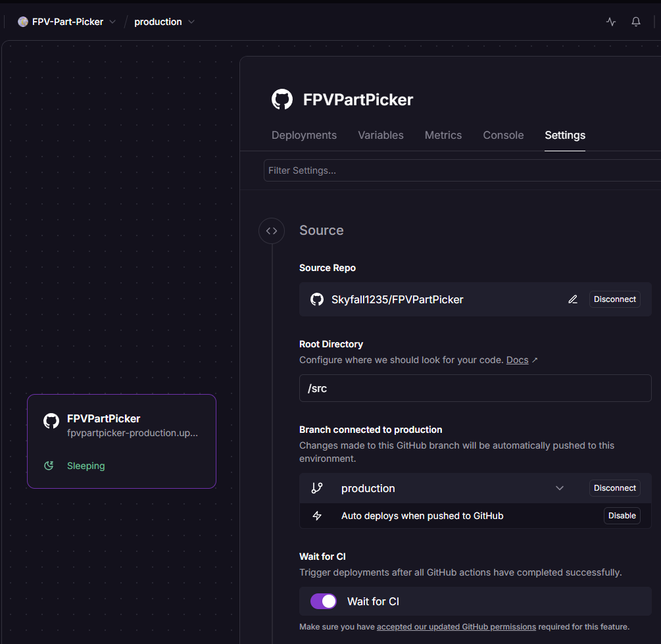Open the Metrics tab
Screen dimensions: 661x644
pos(443,135)
